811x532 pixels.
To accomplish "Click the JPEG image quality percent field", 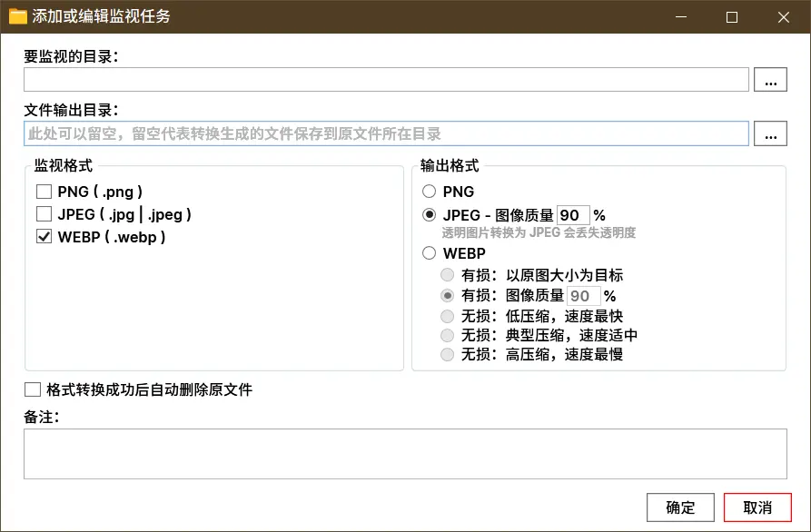I will [572, 215].
